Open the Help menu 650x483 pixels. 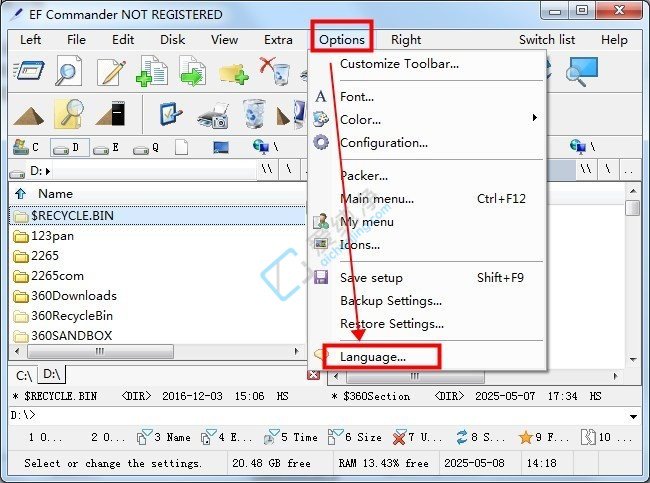614,40
